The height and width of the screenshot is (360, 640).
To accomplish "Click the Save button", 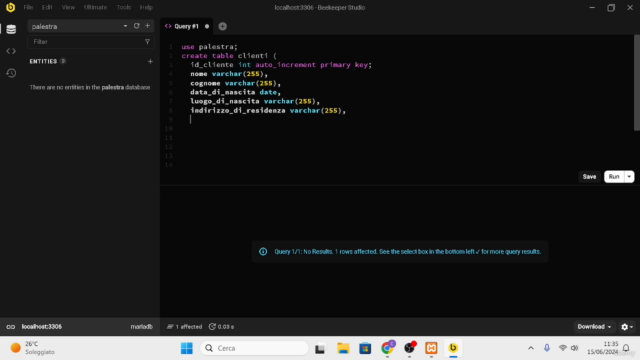I will coord(589,177).
